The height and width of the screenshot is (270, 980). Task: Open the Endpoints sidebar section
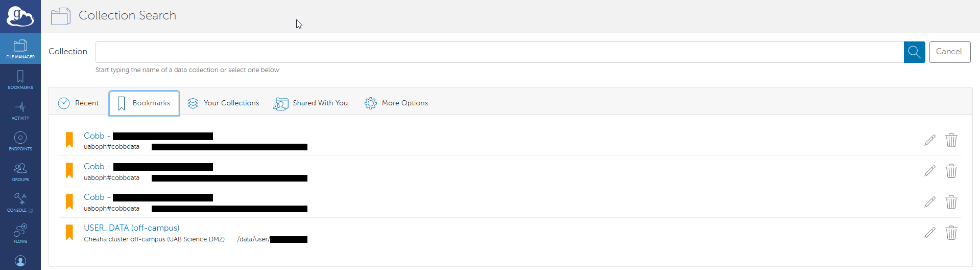(20, 141)
